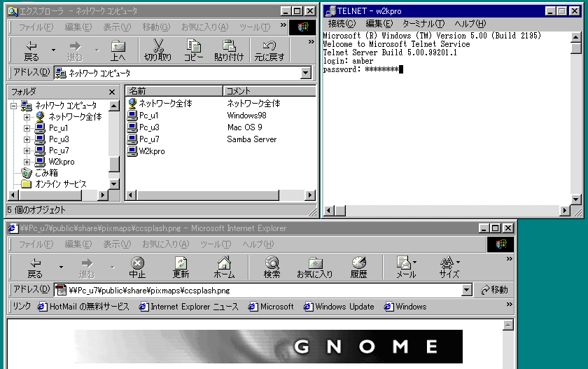Close the フォルダ pane with X button
This screenshot has width=588, height=369.
click(112, 92)
